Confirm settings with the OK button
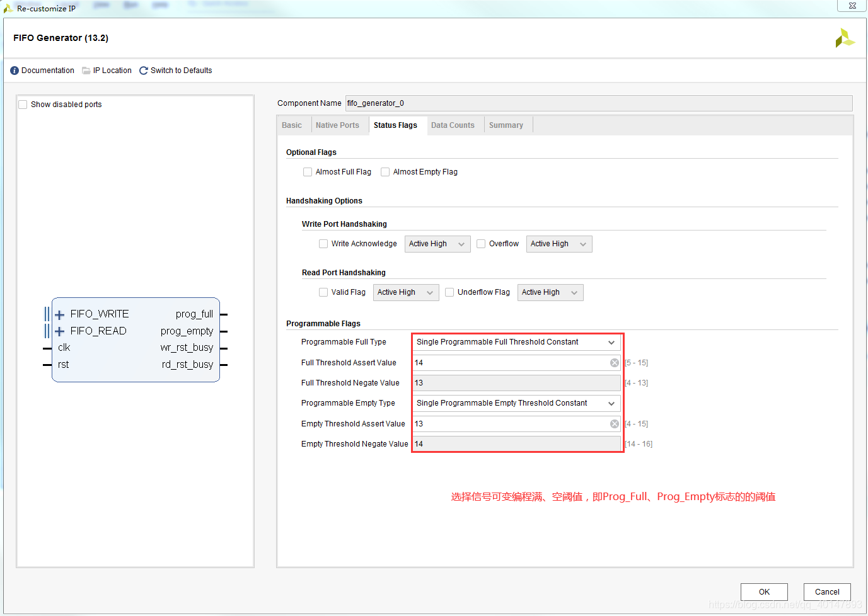868x616 pixels. [x=763, y=592]
